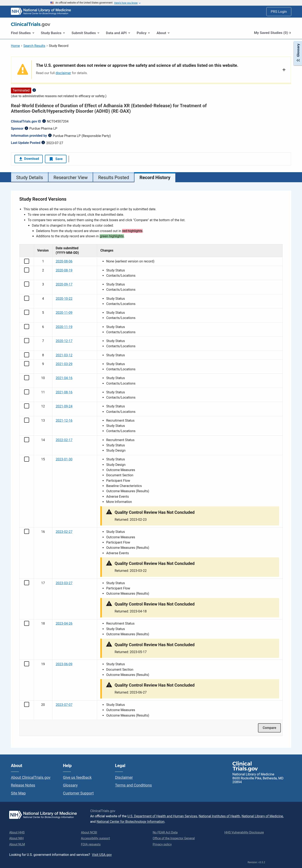Go to Home breadcrumb link
Image resolution: width=302 pixels, height=868 pixels.
[15, 46]
